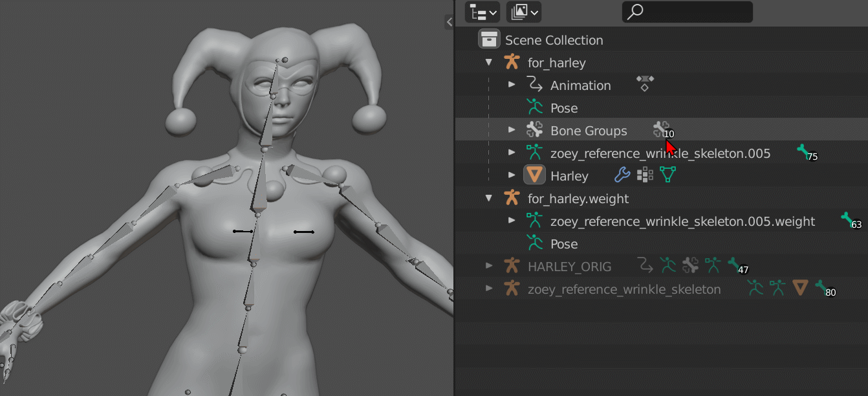Open the viewport sidebar with the arrow

pyautogui.click(x=449, y=22)
